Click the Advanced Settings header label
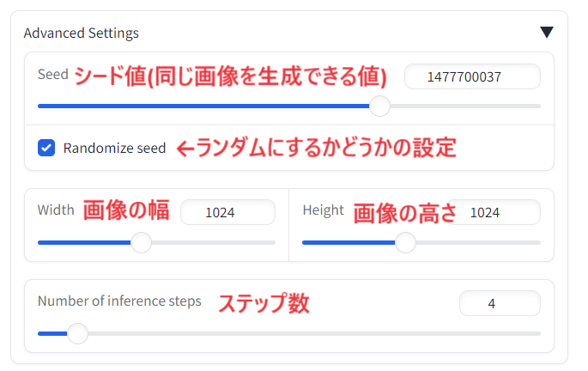The image size is (588, 371). coord(81,33)
